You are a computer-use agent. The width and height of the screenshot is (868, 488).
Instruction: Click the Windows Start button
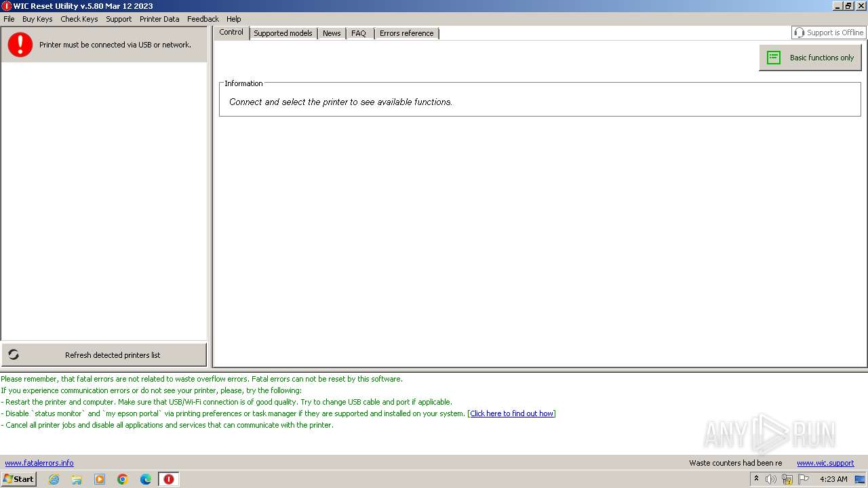click(x=18, y=479)
